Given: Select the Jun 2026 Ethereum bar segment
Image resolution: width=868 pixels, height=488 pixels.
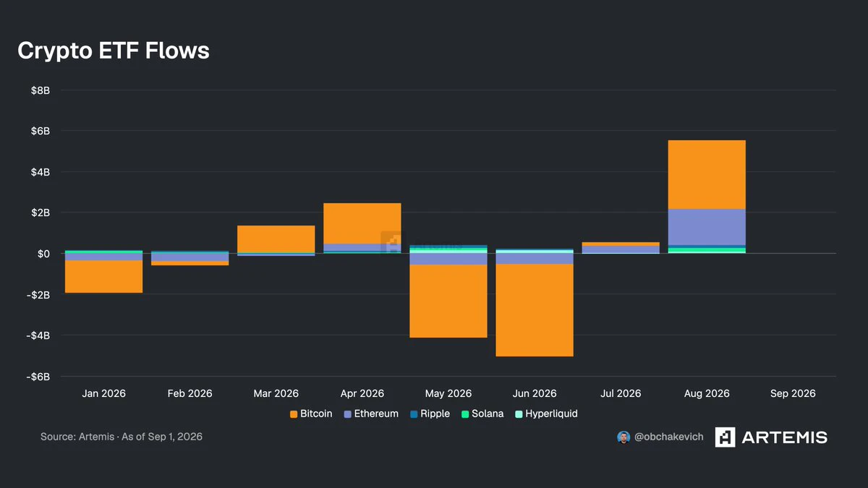Looking at the screenshot, I should (535, 258).
